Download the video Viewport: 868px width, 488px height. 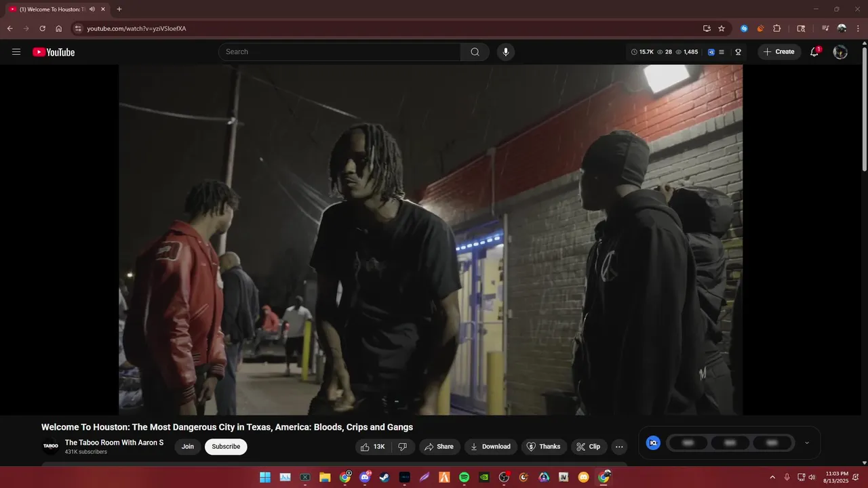point(491,447)
